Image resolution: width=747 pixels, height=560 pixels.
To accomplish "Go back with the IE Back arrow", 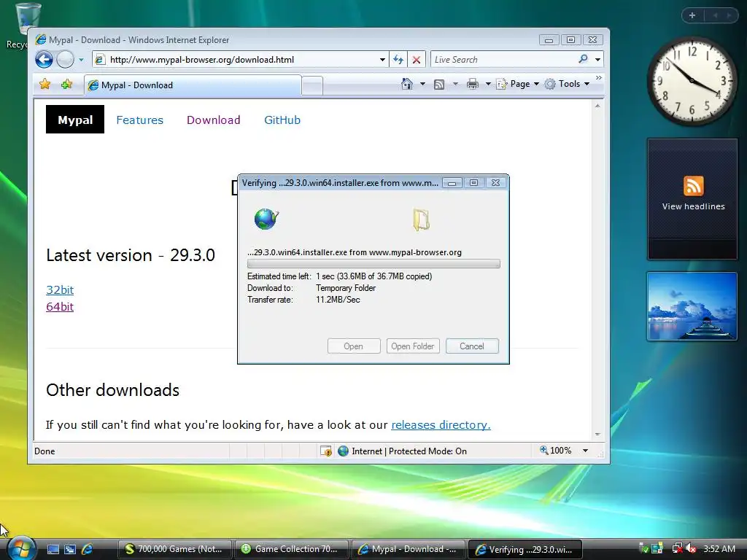I will click(x=44, y=60).
